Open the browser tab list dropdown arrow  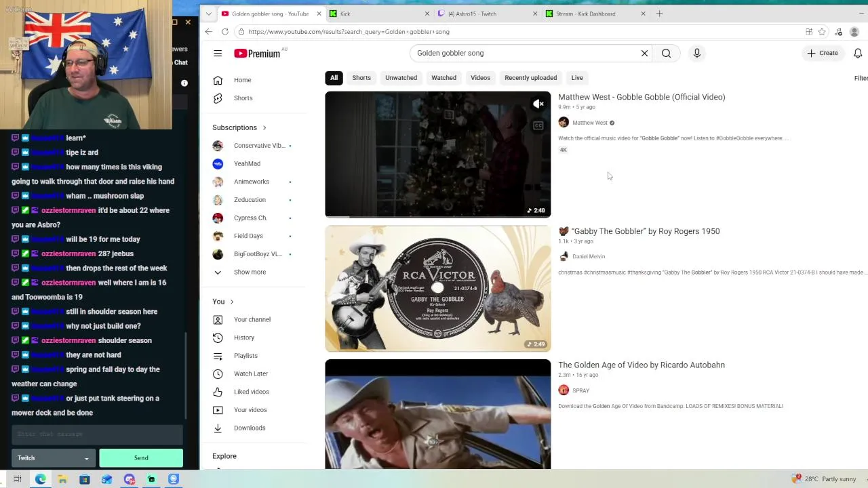[x=209, y=14]
